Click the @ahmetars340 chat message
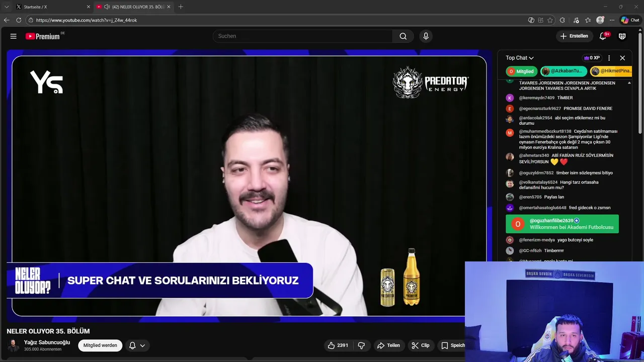644x362 pixels. (x=566, y=159)
